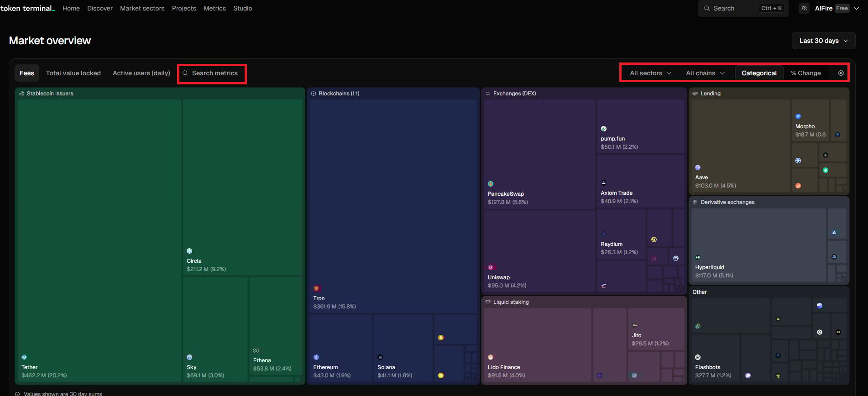
Task: Select the Fees metric tab
Action: pos(27,73)
